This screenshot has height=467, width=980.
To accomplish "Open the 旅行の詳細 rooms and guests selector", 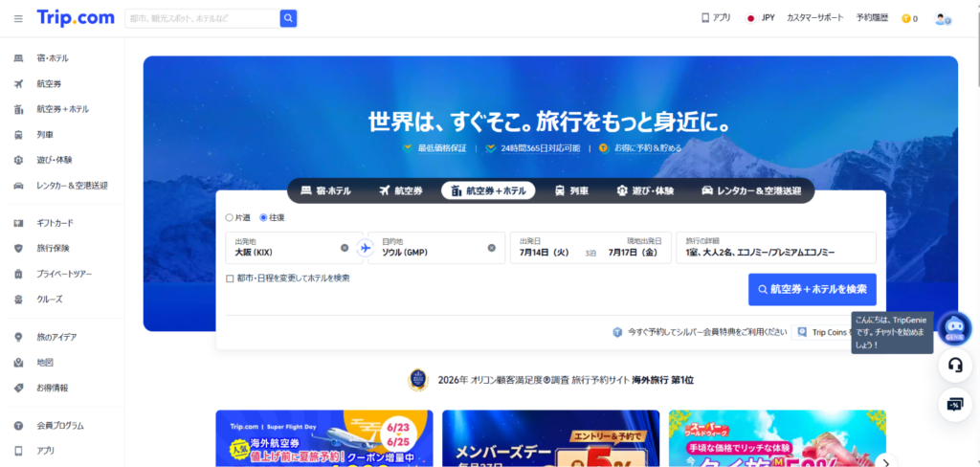I will (776, 248).
